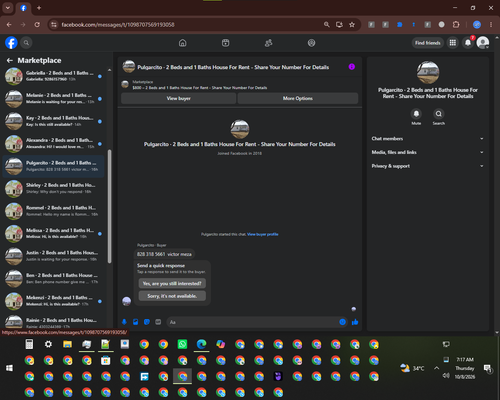500x400 pixels.
Task: Open Alexandra's conversation
Action: coord(54,143)
